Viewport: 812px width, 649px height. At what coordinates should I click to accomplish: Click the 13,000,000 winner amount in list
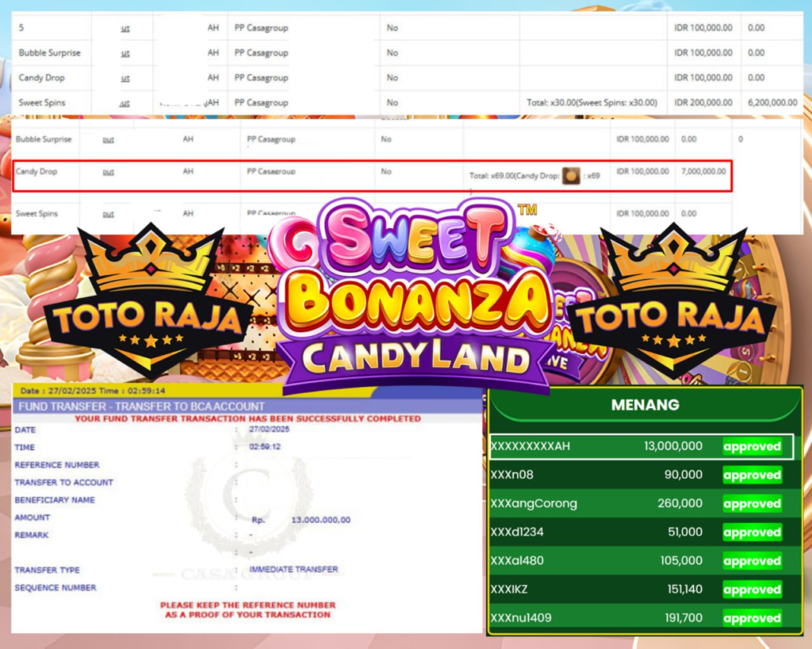coord(673,446)
